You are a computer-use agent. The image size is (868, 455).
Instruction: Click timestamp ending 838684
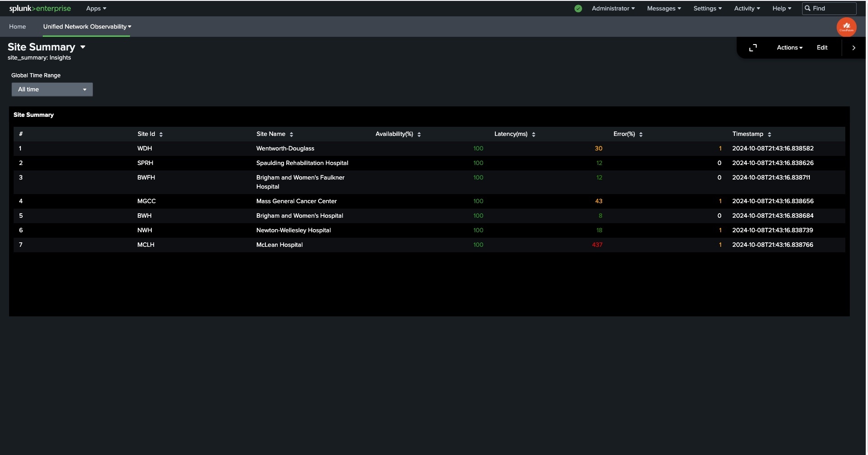point(773,216)
